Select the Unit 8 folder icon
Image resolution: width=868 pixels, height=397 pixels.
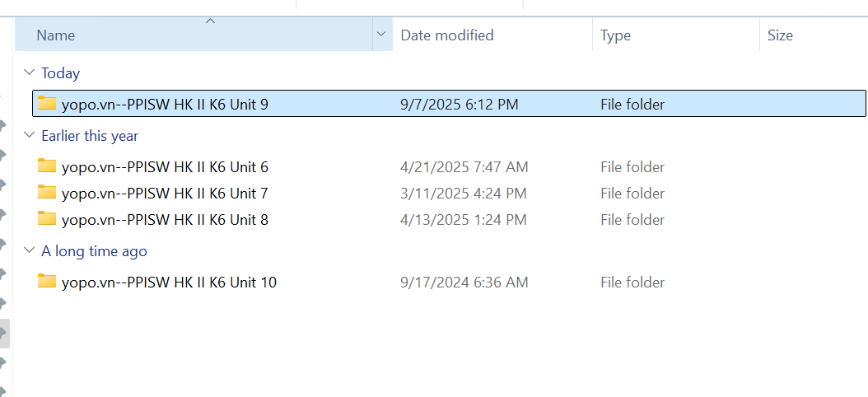point(47,219)
